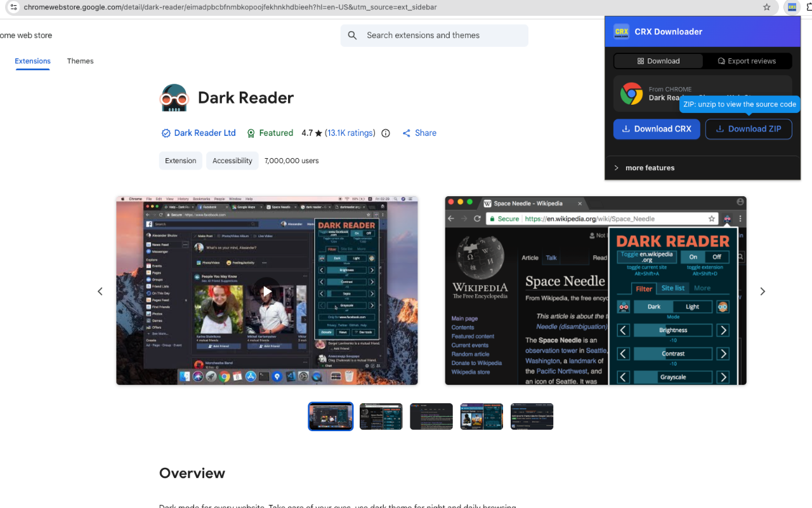Click the Download CRX button

click(x=657, y=129)
